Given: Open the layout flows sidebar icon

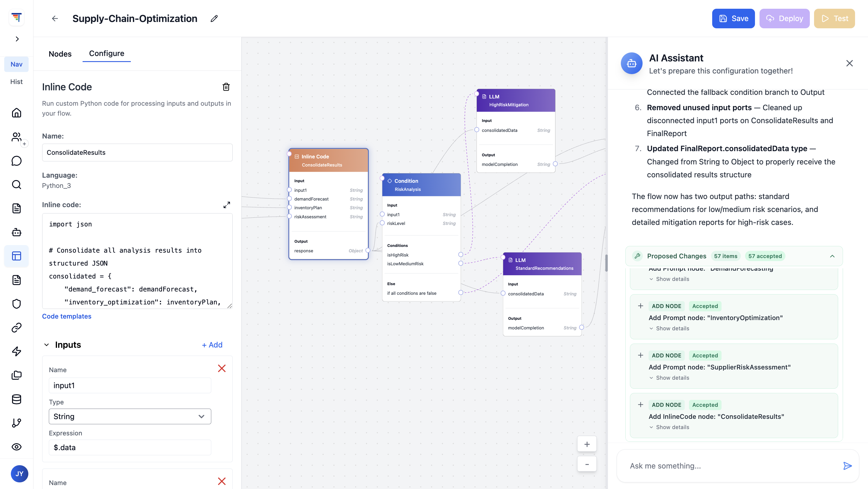Looking at the screenshot, I should pos(17,256).
